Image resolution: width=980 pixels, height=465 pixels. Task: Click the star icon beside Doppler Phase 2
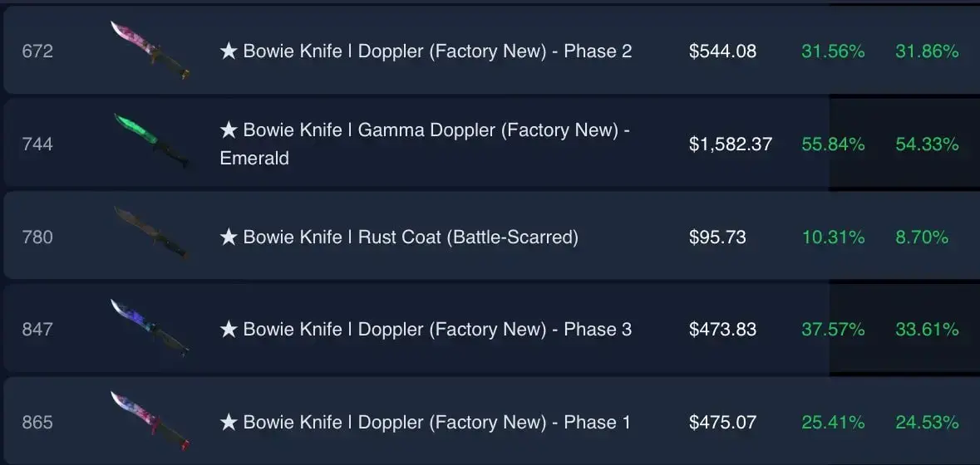(229, 51)
